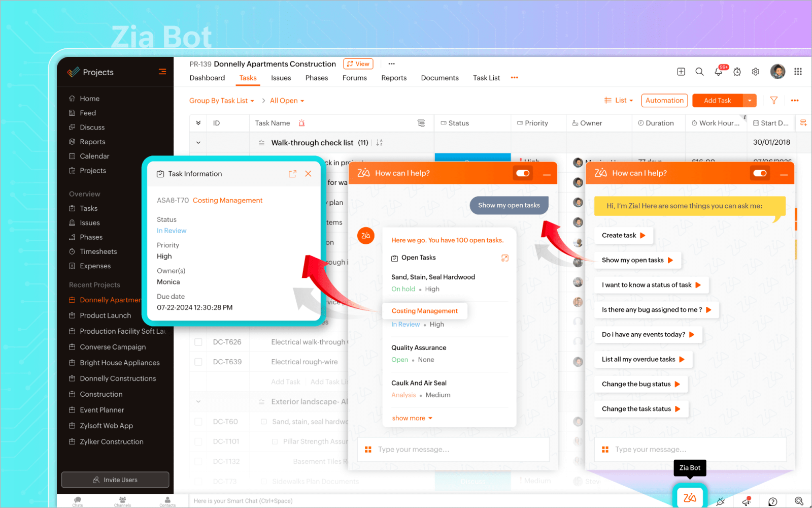Image resolution: width=812 pixels, height=508 pixels.
Task: Click the Task Name reminder alarm icon
Action: click(x=301, y=123)
